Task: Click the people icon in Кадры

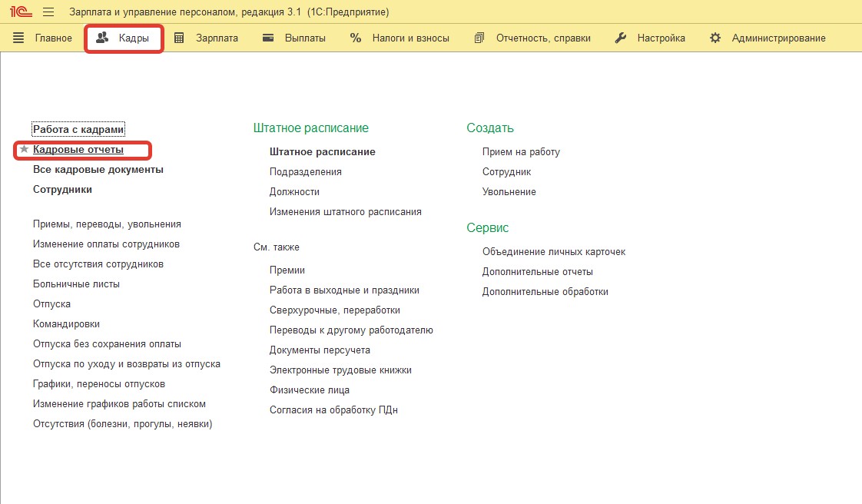Action: [x=102, y=38]
